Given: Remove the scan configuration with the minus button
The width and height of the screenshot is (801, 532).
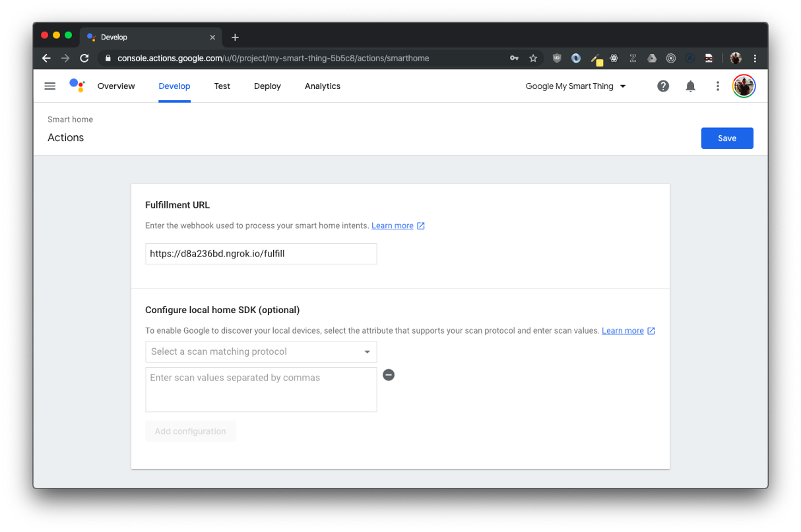Looking at the screenshot, I should [x=389, y=374].
